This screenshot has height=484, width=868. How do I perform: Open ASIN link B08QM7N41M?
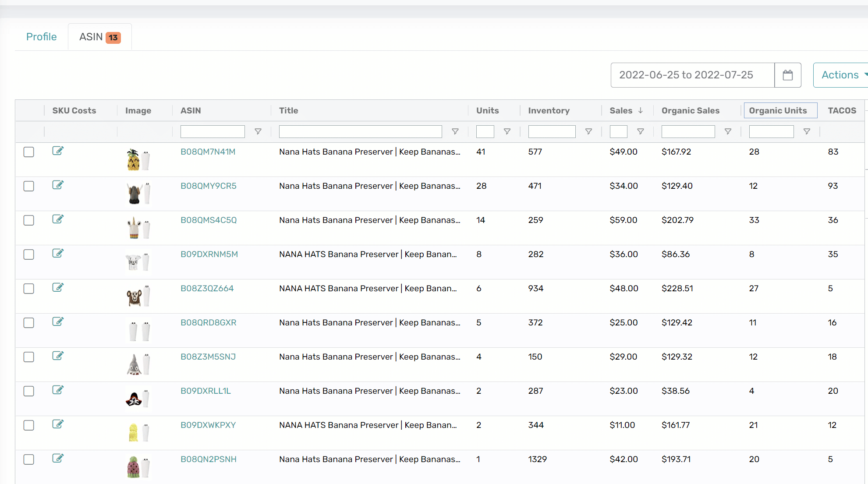(208, 152)
